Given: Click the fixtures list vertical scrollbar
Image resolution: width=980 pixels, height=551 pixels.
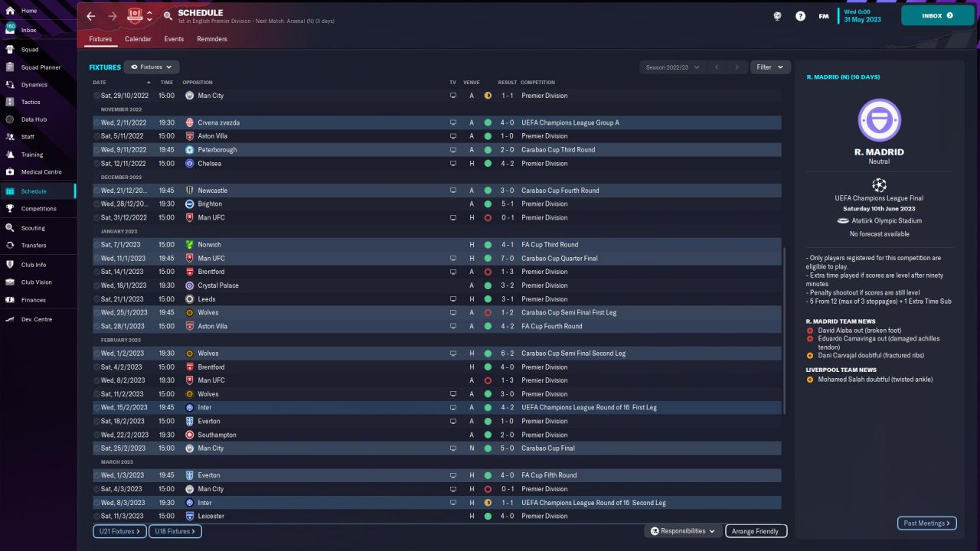Looking at the screenshot, I should pyautogui.click(x=785, y=329).
